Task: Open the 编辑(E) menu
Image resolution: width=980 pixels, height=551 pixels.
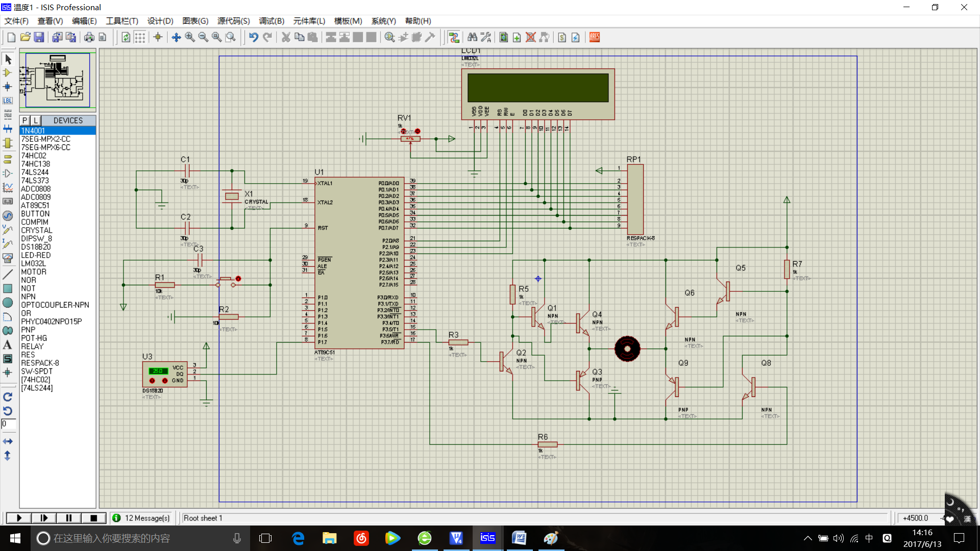Action: pyautogui.click(x=84, y=21)
